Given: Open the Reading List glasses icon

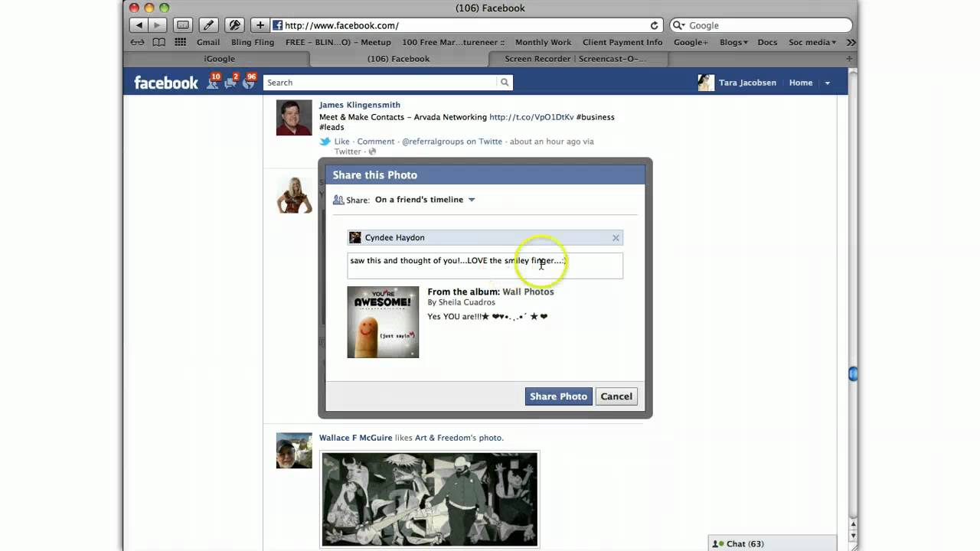Looking at the screenshot, I should (138, 42).
